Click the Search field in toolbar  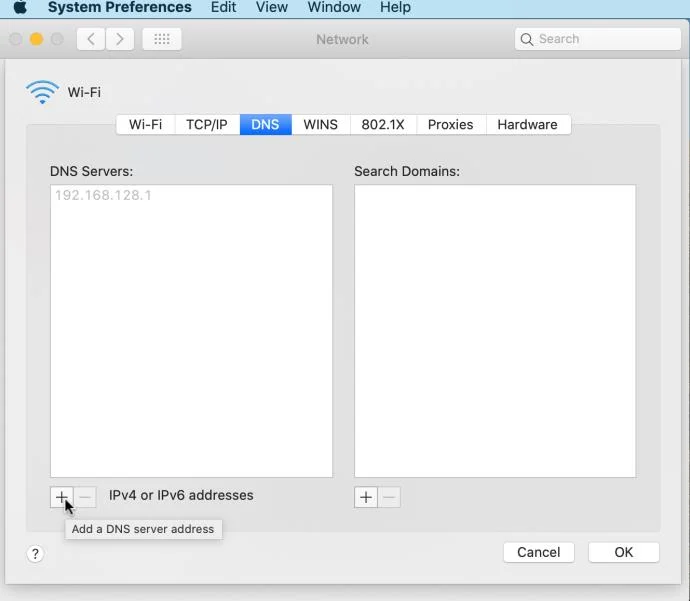pos(598,39)
